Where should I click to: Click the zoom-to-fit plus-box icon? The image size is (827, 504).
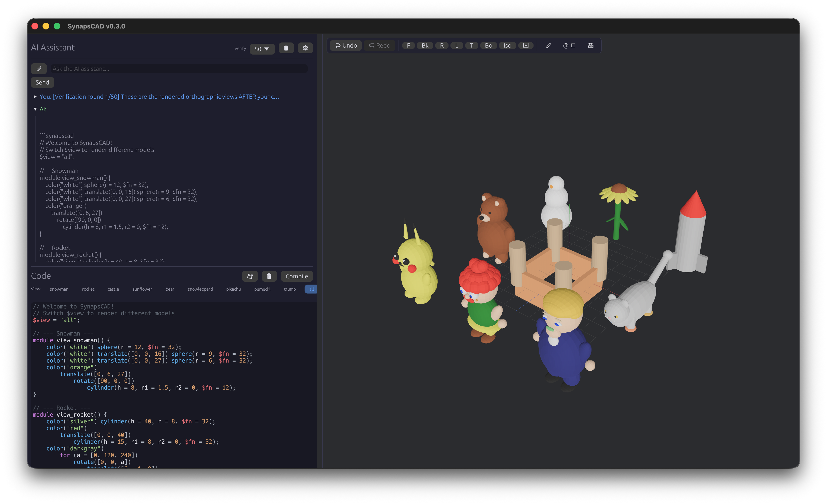[x=526, y=46]
